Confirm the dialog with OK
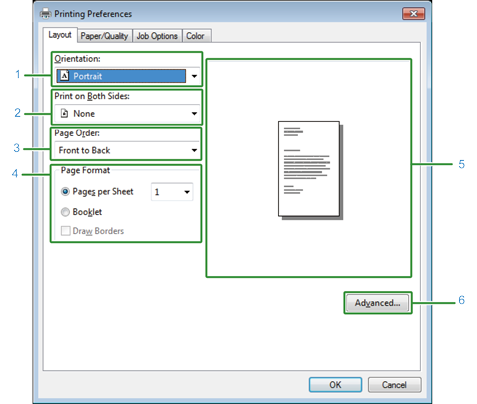This screenshot has width=477, height=404. (x=335, y=385)
